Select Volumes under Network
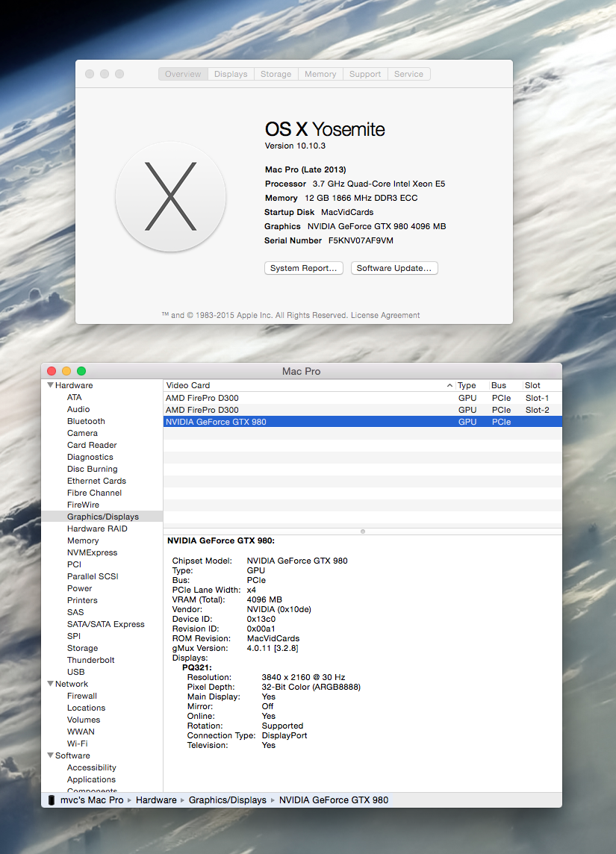Screen dimensions: 616x854 click(84, 720)
